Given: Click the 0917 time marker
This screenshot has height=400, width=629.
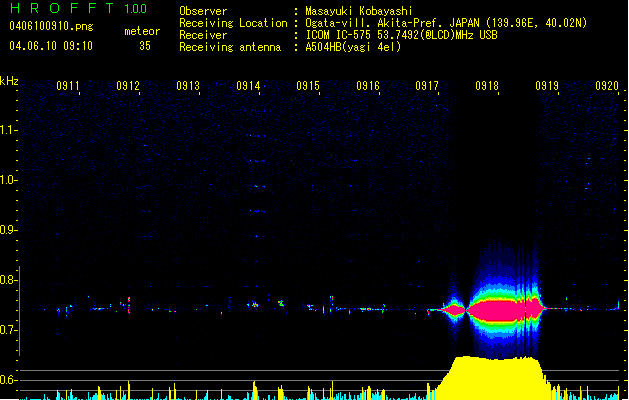Looking at the screenshot, I should coord(427,86).
